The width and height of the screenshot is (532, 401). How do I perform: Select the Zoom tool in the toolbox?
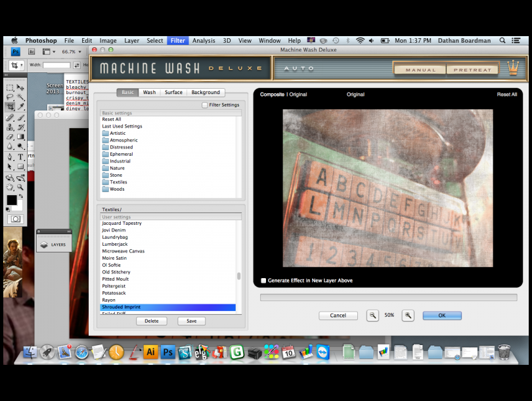20,187
